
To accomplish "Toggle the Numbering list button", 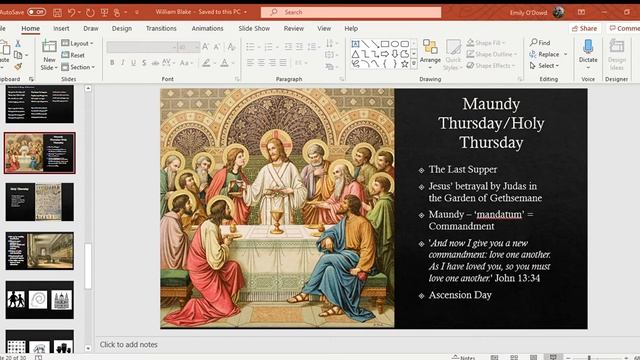I will [x=268, y=47].
